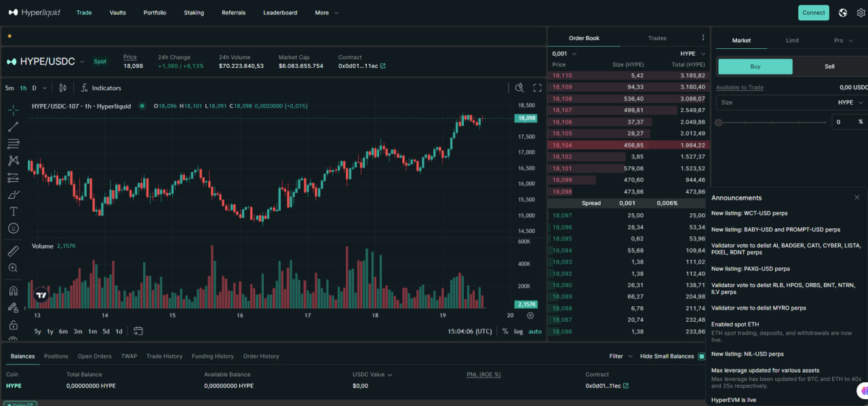The width and height of the screenshot is (868, 406).
Task: Select the Sell side button
Action: [x=829, y=67]
